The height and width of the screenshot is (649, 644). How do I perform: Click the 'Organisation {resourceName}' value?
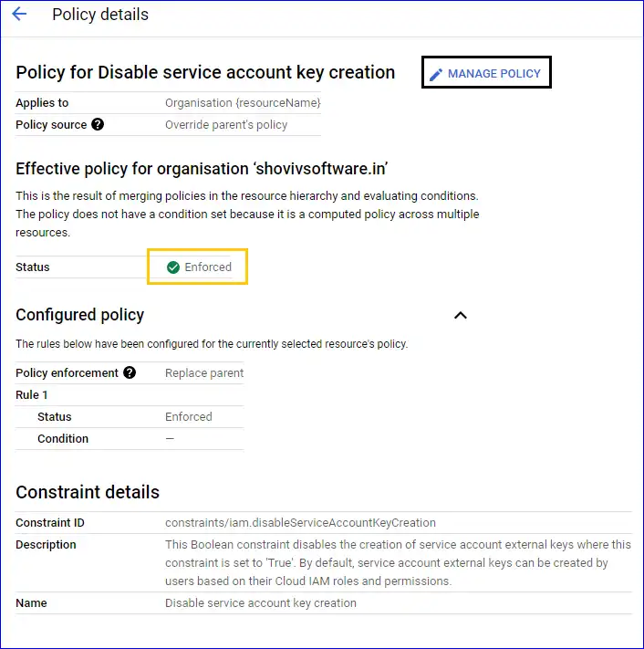coord(243,103)
